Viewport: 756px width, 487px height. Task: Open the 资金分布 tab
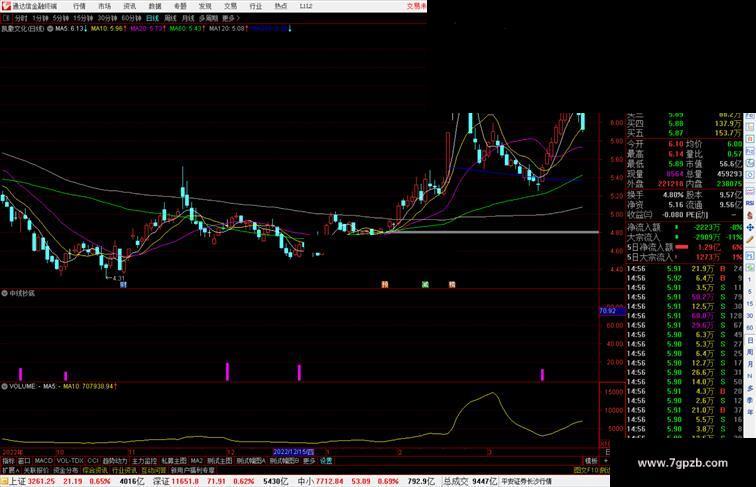66,470
